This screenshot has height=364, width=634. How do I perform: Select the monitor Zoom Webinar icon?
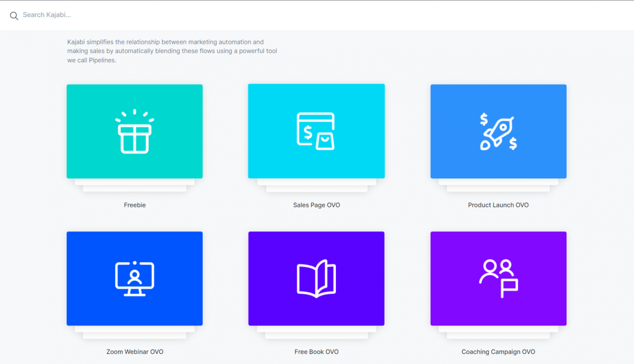(x=134, y=278)
